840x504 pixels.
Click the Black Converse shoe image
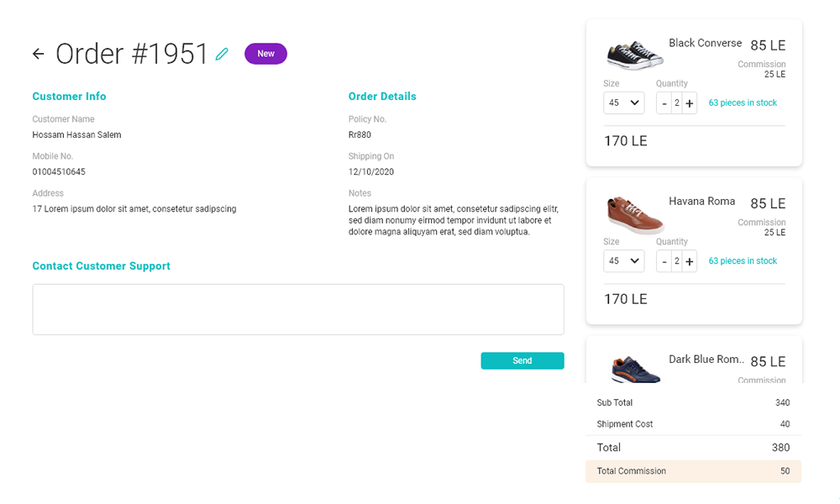(x=634, y=55)
